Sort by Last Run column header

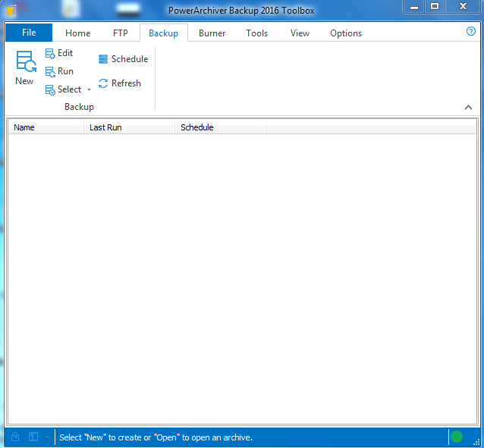coord(129,127)
